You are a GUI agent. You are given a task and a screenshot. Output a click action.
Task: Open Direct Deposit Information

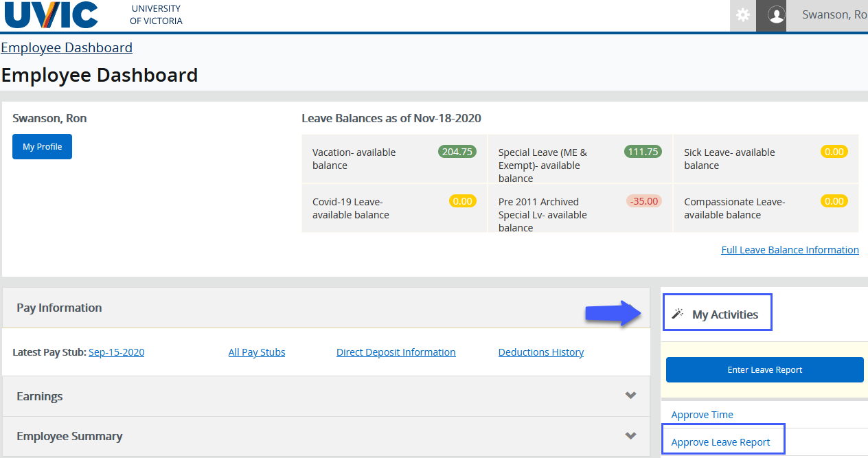pyautogui.click(x=396, y=352)
